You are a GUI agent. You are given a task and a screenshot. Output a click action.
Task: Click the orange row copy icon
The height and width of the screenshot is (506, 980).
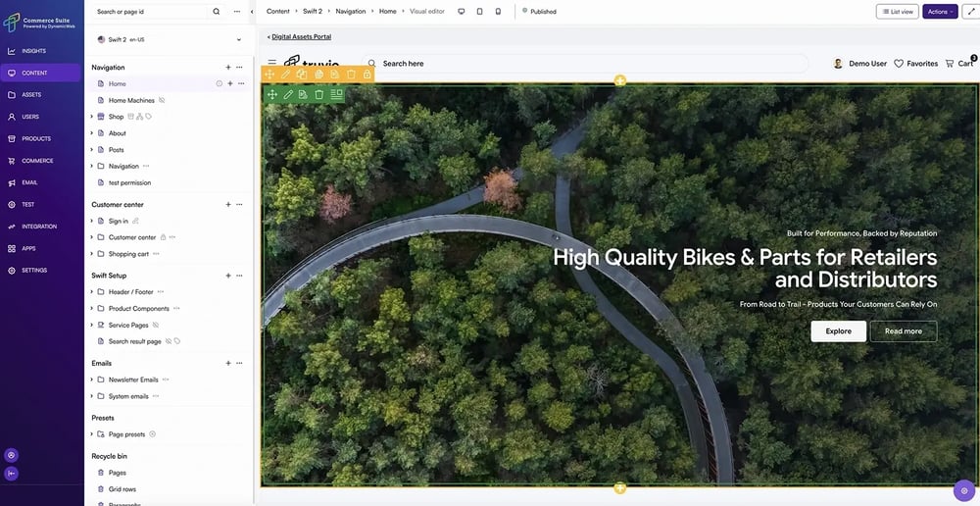click(302, 75)
